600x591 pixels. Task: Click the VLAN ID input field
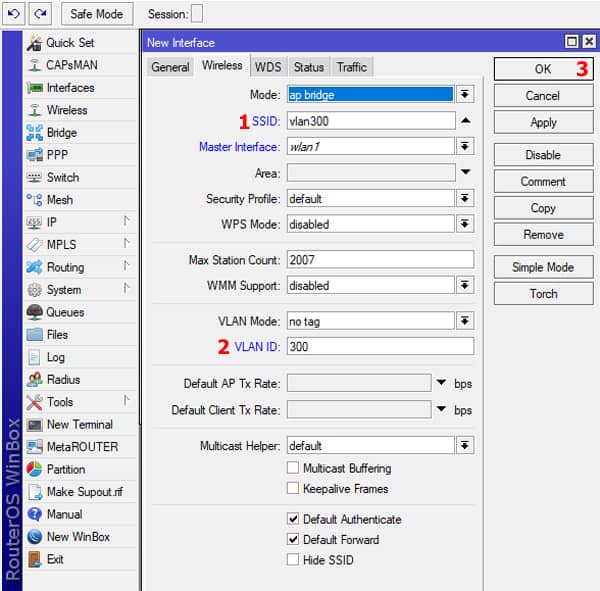[x=380, y=346]
